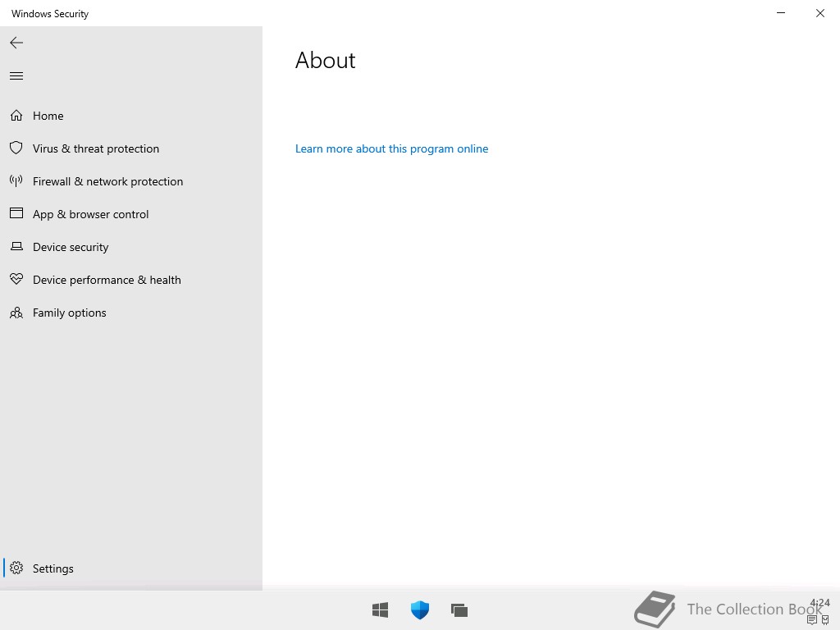The height and width of the screenshot is (630, 840).
Task: Toggle the hamburger navigation menu
Action: coord(16,76)
